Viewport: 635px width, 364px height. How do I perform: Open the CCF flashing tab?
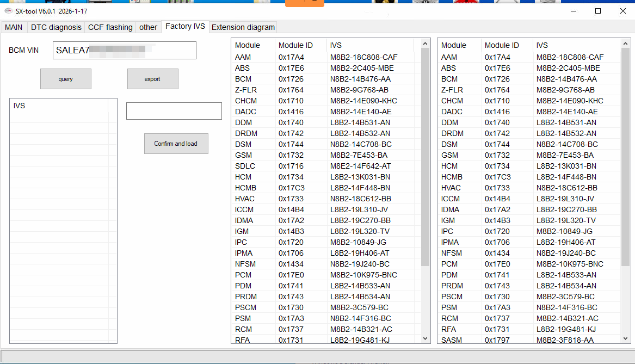tap(110, 27)
